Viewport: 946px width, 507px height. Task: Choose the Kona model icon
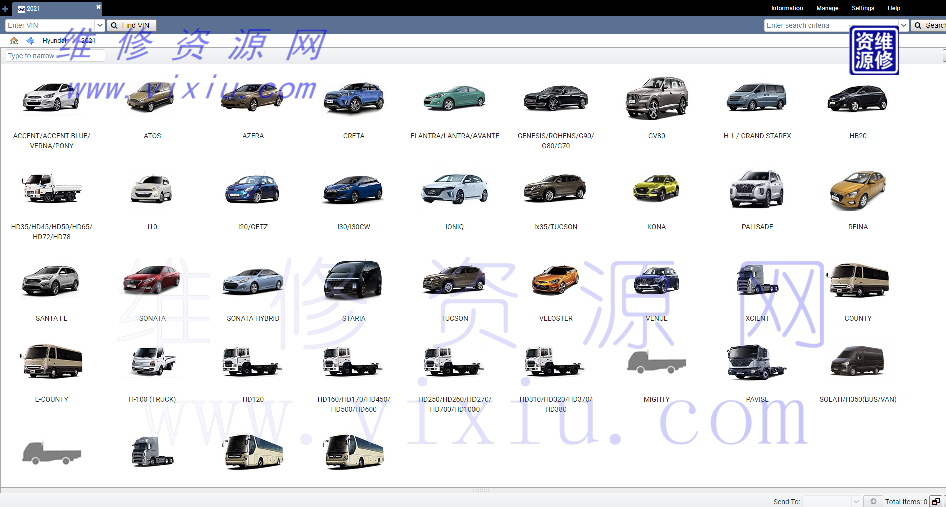pyautogui.click(x=656, y=188)
